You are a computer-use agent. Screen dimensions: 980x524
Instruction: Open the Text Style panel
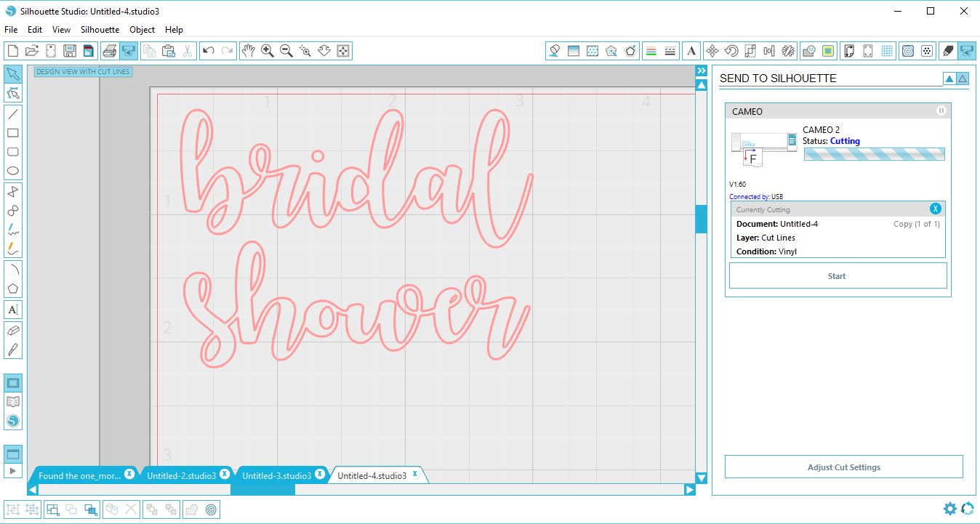point(691,51)
